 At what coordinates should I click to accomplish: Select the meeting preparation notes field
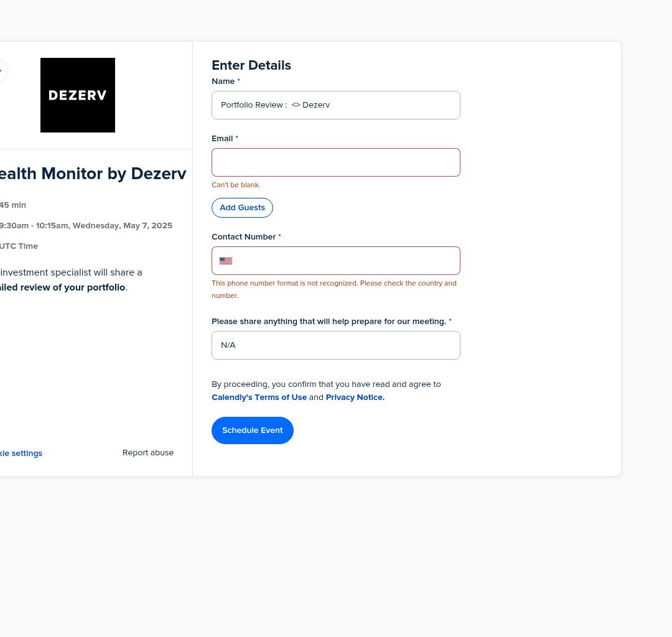[x=336, y=345]
